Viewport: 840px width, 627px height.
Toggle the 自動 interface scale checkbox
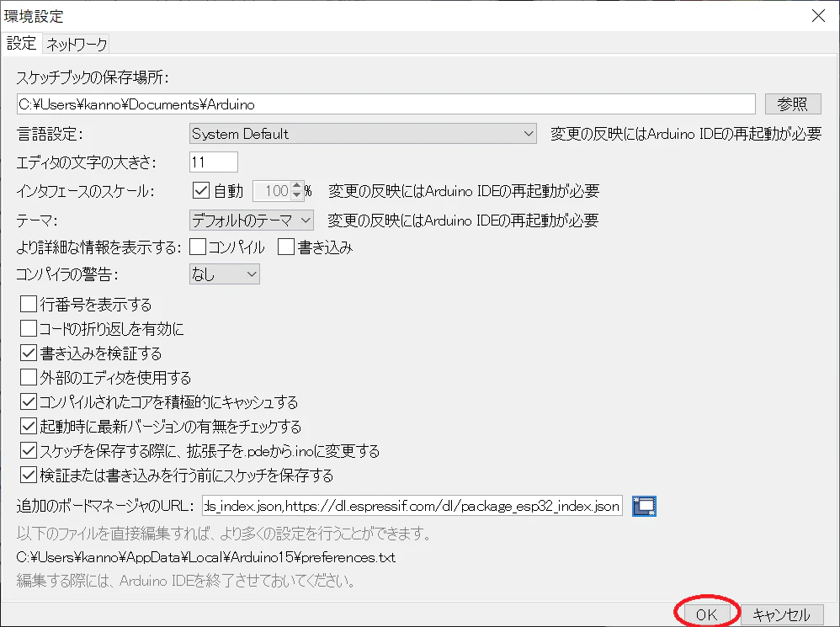(201, 190)
